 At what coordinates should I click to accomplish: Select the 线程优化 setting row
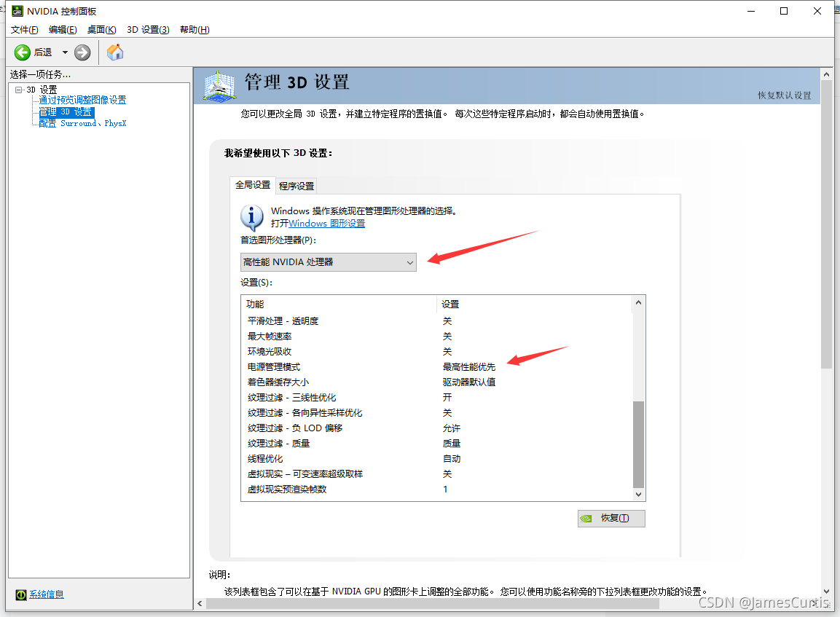(x=436, y=459)
